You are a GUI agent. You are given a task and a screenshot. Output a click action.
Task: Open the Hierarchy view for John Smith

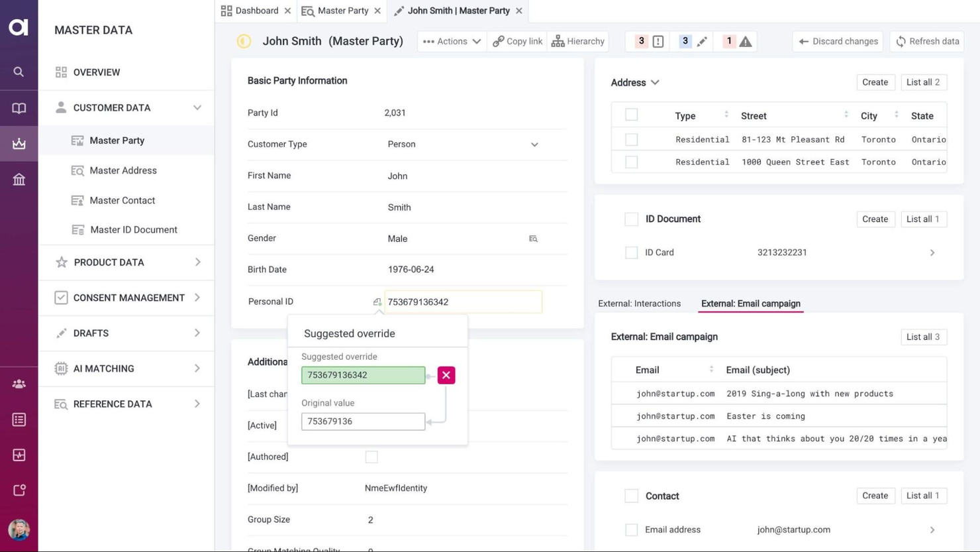(x=577, y=40)
